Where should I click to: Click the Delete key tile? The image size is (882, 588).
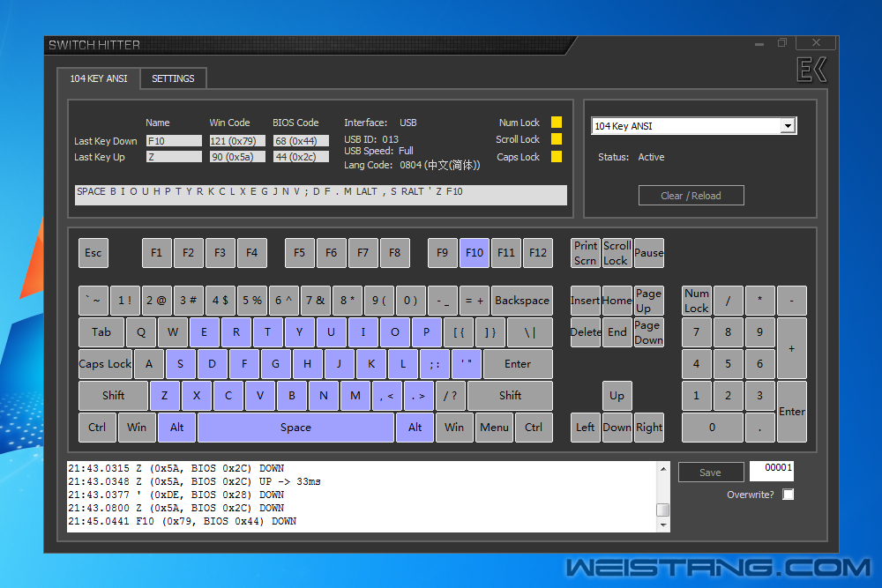click(x=586, y=332)
